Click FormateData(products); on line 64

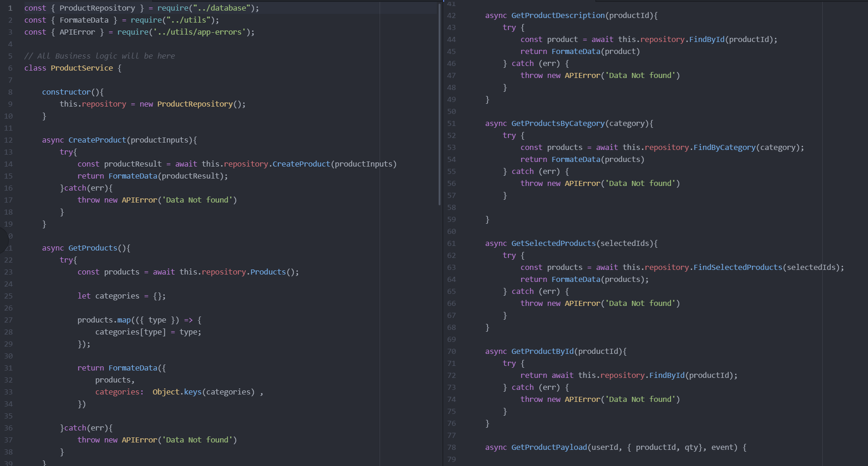click(x=600, y=279)
